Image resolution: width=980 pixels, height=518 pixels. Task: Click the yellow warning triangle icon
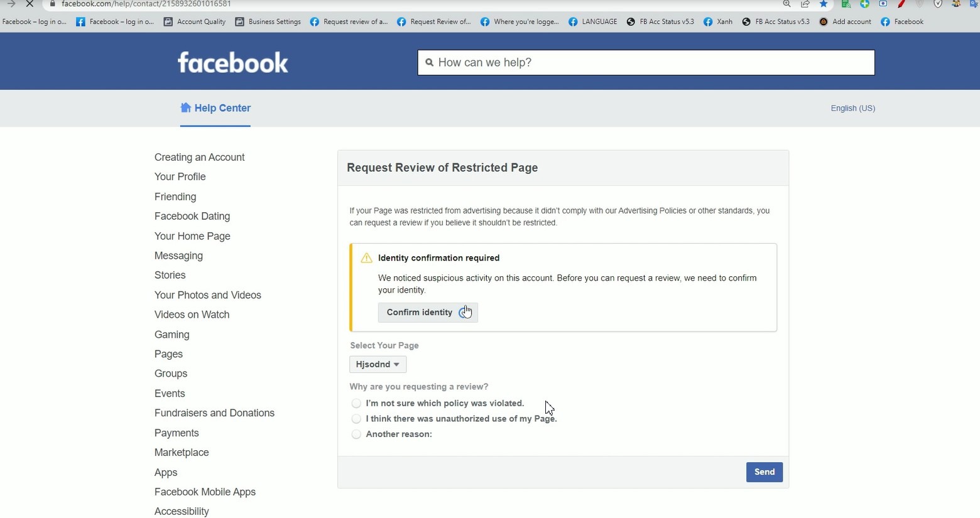(366, 258)
